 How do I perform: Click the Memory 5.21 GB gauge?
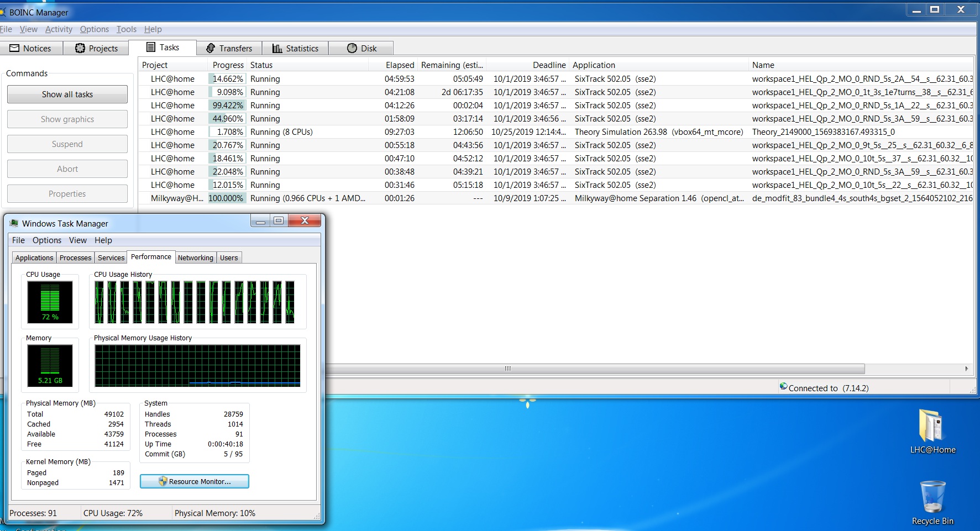coord(50,365)
